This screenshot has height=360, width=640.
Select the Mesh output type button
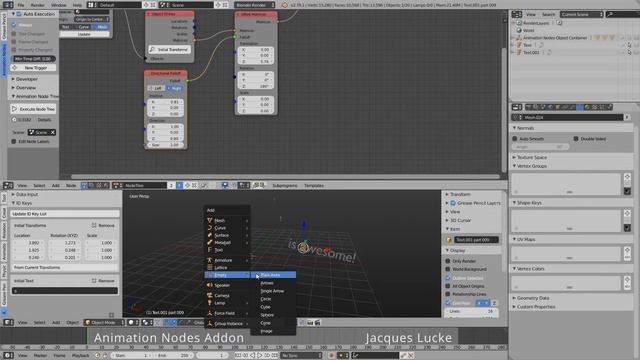[x=102, y=27]
